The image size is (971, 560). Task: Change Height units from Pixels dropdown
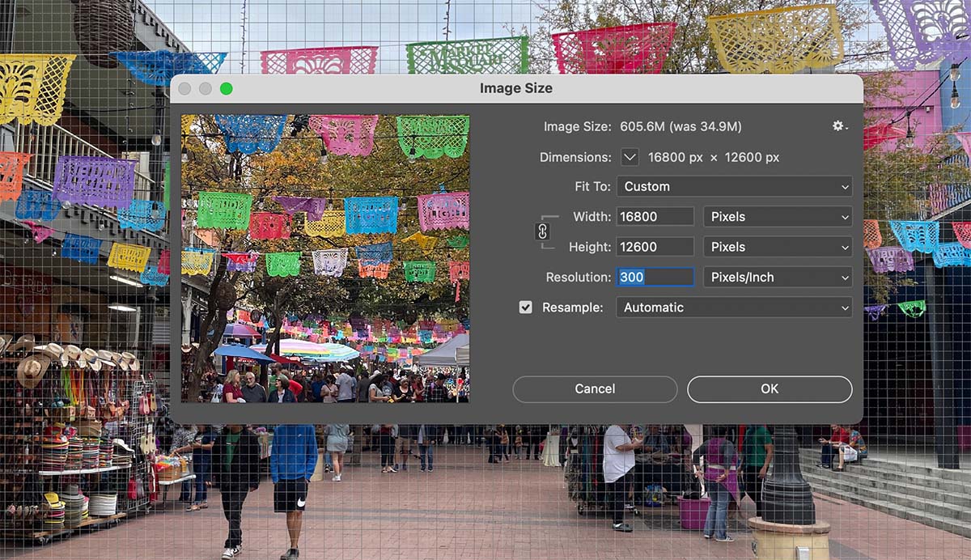(777, 246)
